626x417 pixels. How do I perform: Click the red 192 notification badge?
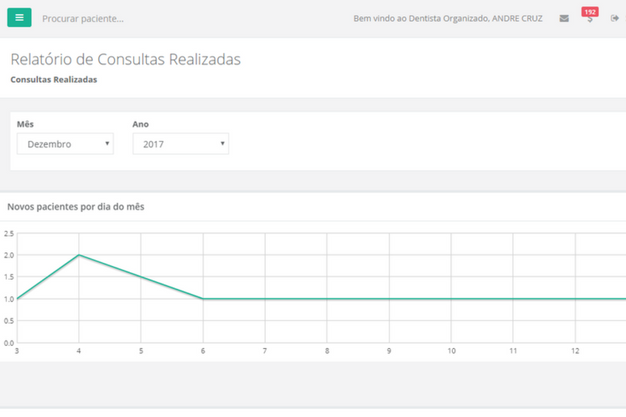point(590,12)
